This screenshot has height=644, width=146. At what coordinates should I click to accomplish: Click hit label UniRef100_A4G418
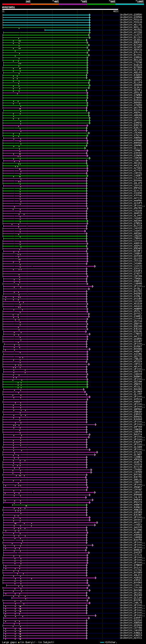[x=131, y=306]
